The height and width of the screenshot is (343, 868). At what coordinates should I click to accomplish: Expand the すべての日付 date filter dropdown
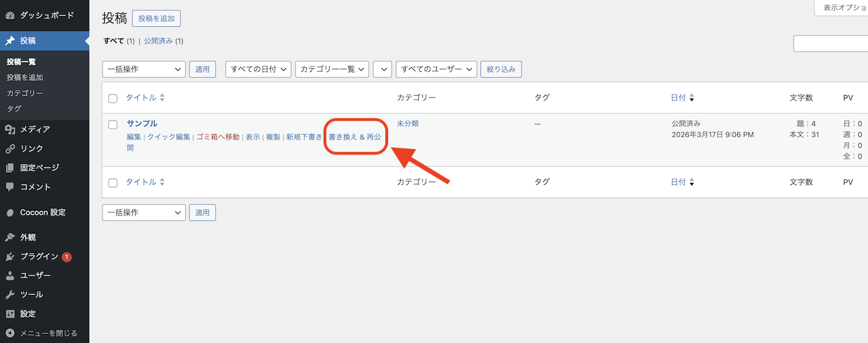258,69
